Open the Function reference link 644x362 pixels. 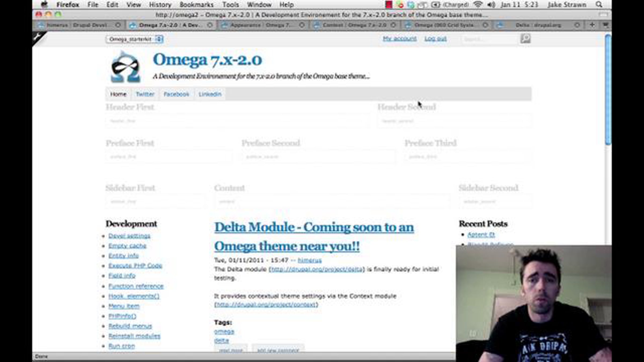click(136, 286)
